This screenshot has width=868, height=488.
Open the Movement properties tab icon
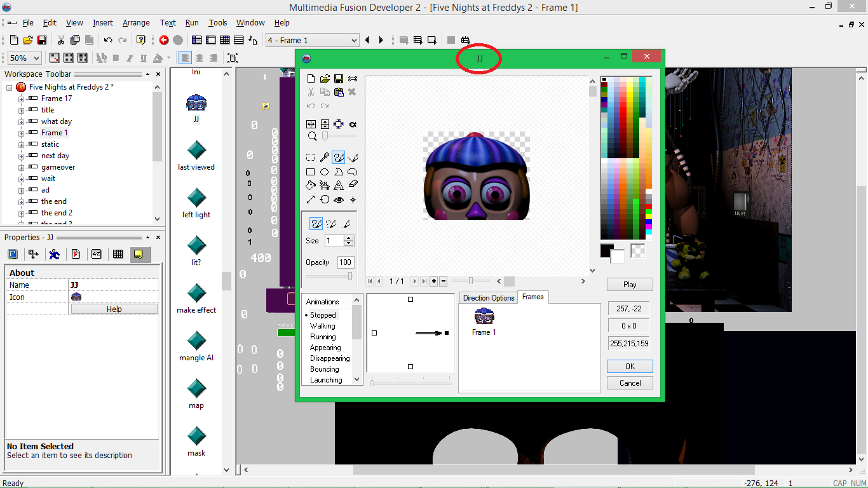tap(55, 254)
